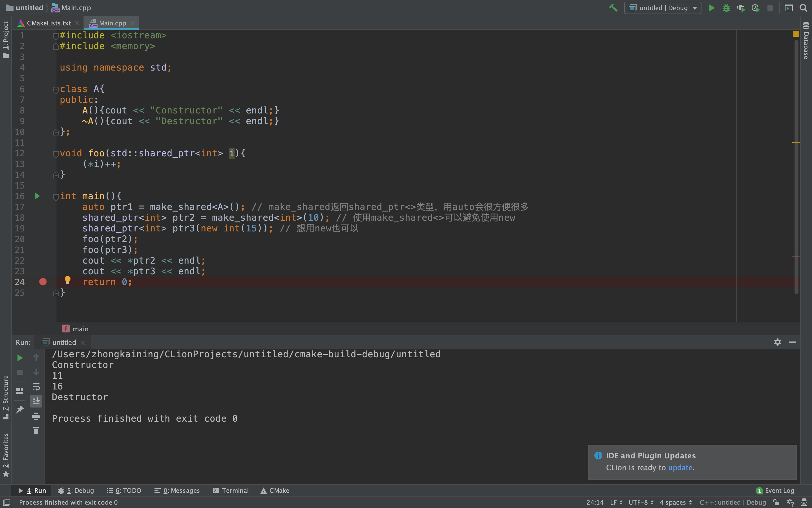
Task: Run with coverage icon in the toolbar
Action: pos(741,8)
